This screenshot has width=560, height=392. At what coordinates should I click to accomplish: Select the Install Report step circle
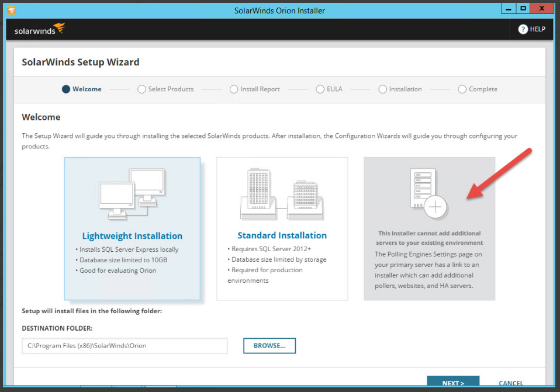[x=234, y=89]
